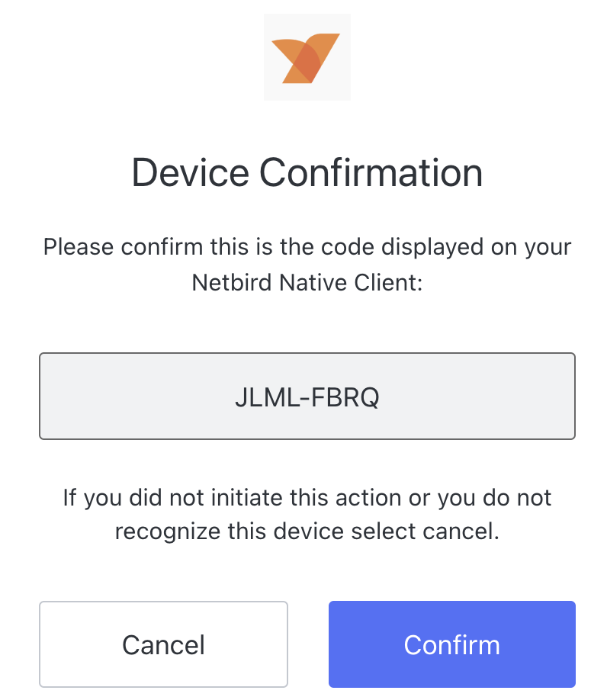The width and height of the screenshot is (607, 700).
Task: Click the JLML-FBRQ code text
Action: pyautogui.click(x=307, y=398)
